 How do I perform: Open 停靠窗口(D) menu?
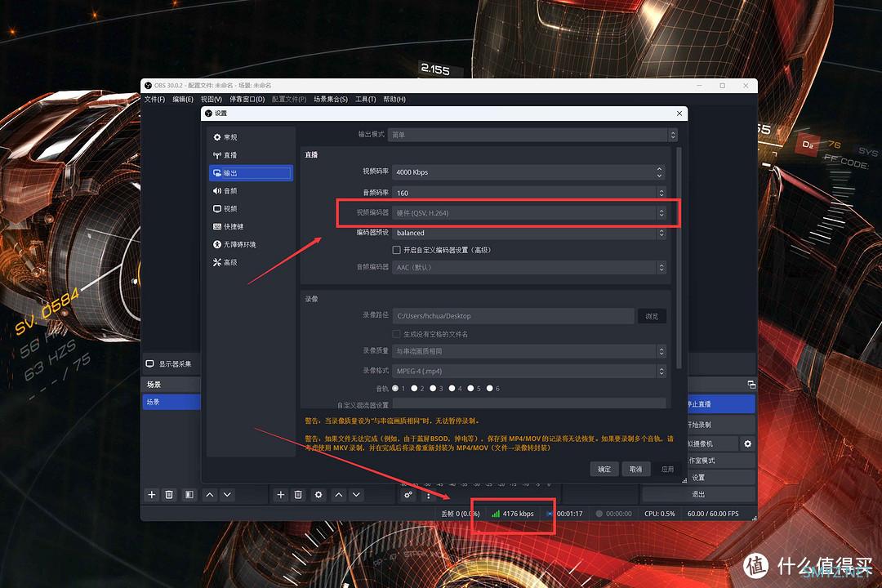pyautogui.click(x=247, y=100)
